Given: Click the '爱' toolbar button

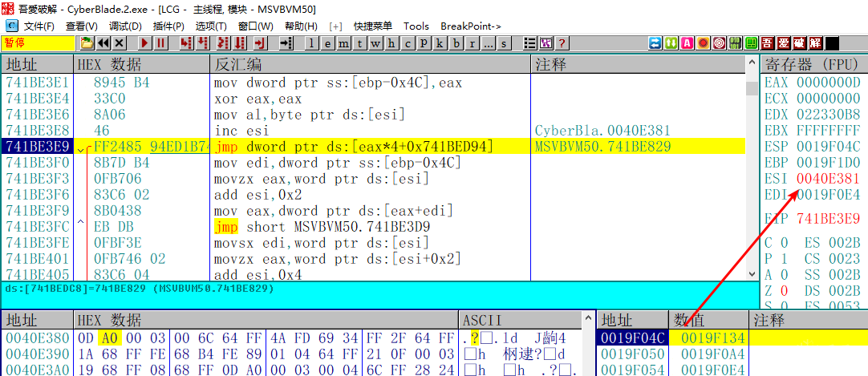Looking at the screenshot, I should 784,43.
